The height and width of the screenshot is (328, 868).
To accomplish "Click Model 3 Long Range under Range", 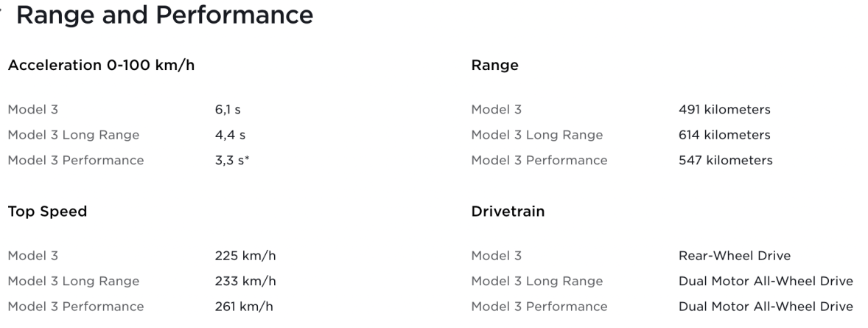I will coord(536,135).
